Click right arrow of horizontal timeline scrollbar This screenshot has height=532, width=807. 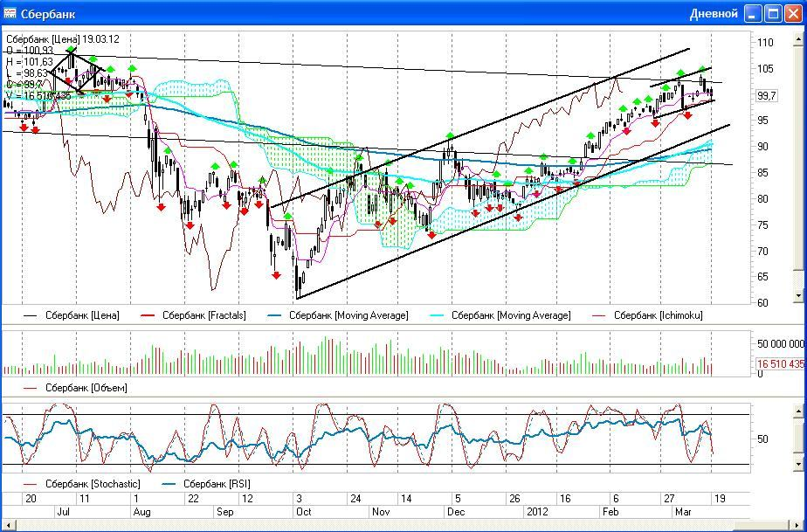point(797,525)
